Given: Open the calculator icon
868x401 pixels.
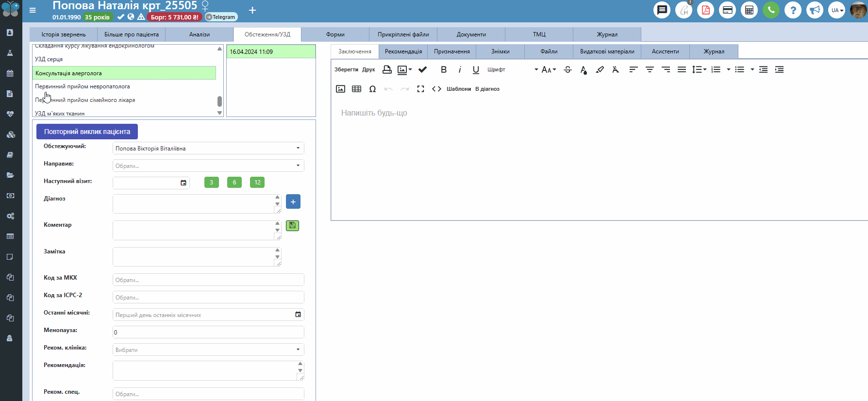Looking at the screenshot, I should 749,10.
